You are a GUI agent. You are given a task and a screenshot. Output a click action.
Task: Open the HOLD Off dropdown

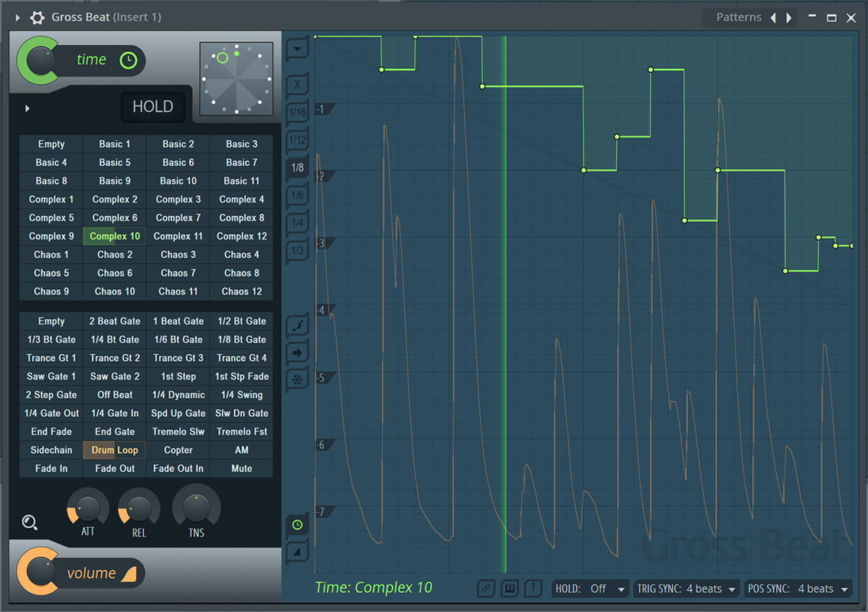pyautogui.click(x=590, y=589)
